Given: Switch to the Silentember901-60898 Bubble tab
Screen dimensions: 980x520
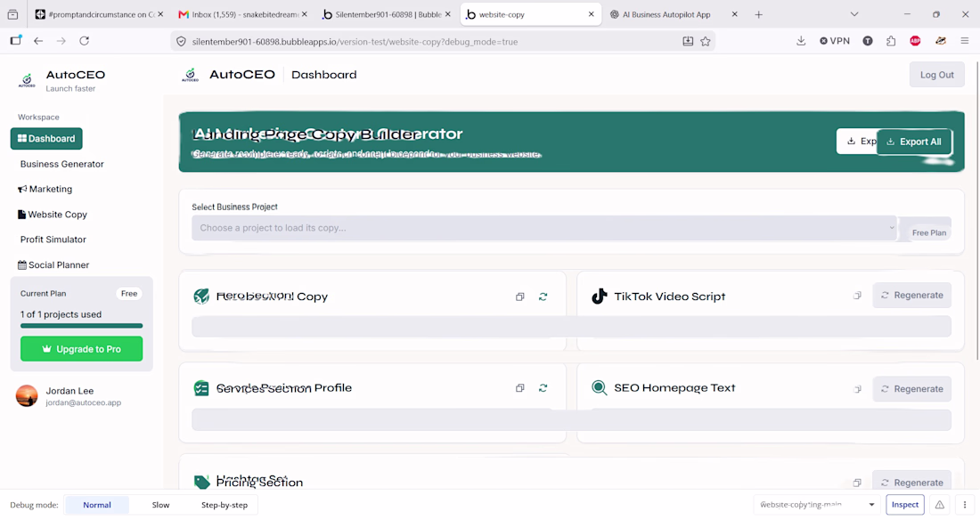Looking at the screenshot, I should click(x=387, y=14).
